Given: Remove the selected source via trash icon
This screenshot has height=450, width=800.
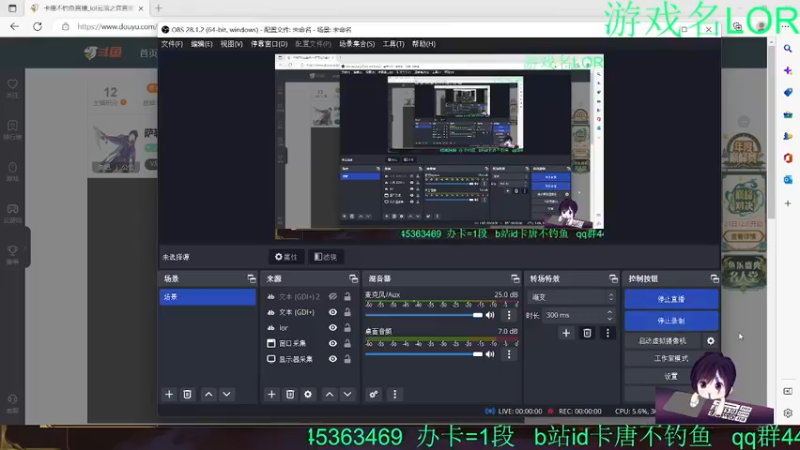Looking at the screenshot, I should point(290,394).
